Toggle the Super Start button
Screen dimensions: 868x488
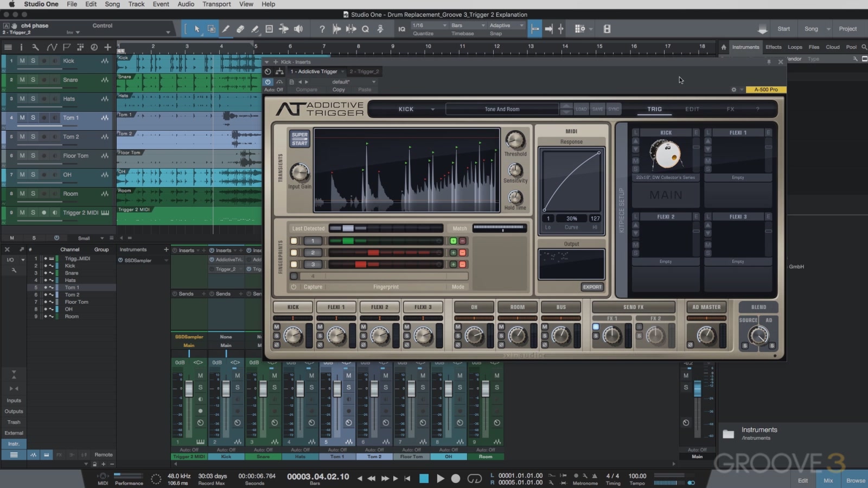299,139
